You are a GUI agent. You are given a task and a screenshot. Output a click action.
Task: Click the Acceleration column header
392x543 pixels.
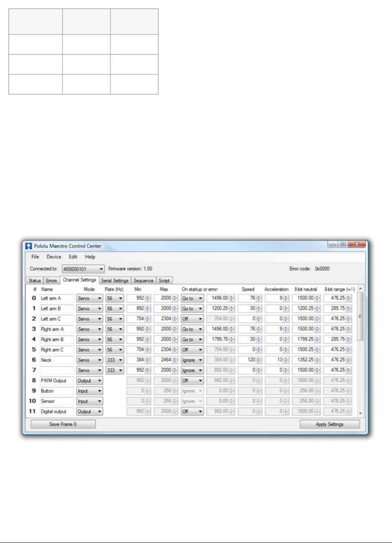(276, 289)
